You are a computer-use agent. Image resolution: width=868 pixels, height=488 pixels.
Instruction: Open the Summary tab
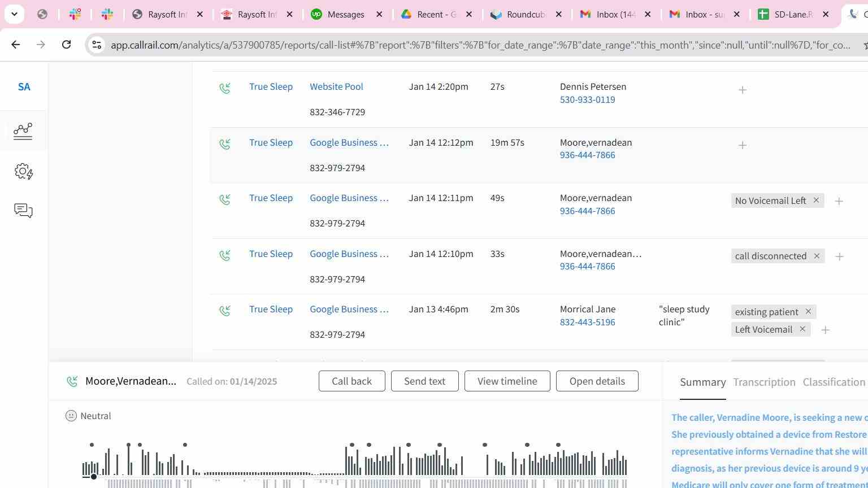[x=703, y=382]
